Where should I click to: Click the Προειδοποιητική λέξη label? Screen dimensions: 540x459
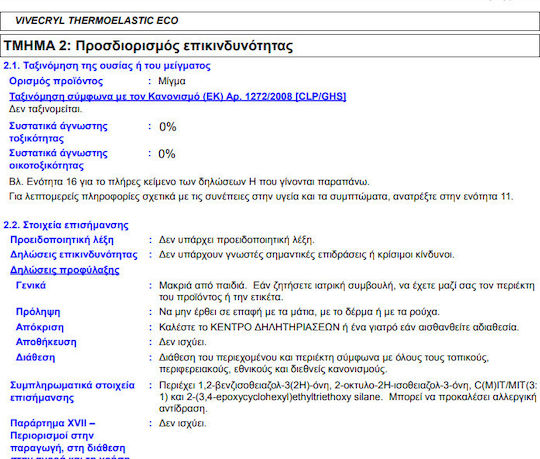coord(62,240)
